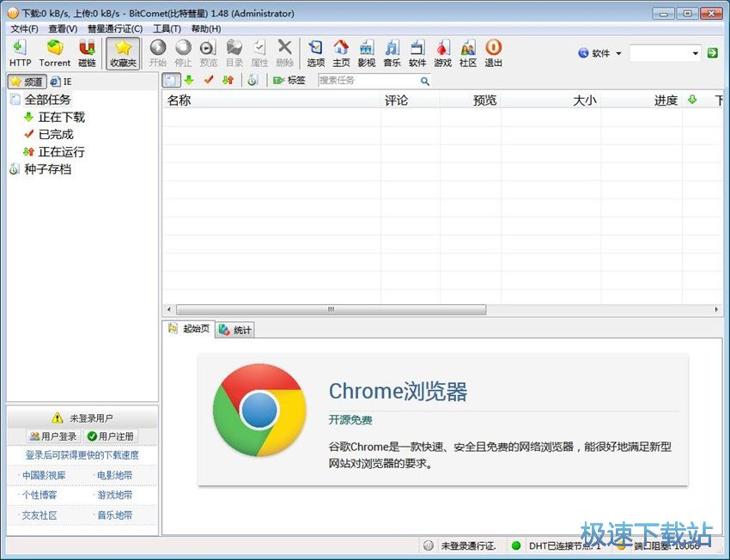Sort by 进度 column header

(x=642, y=100)
